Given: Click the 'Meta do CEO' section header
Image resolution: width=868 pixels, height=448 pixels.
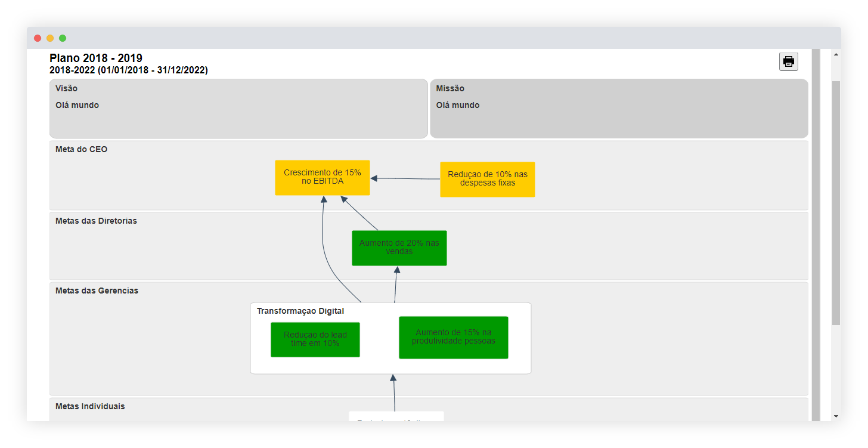Looking at the screenshot, I should pyautogui.click(x=82, y=149).
